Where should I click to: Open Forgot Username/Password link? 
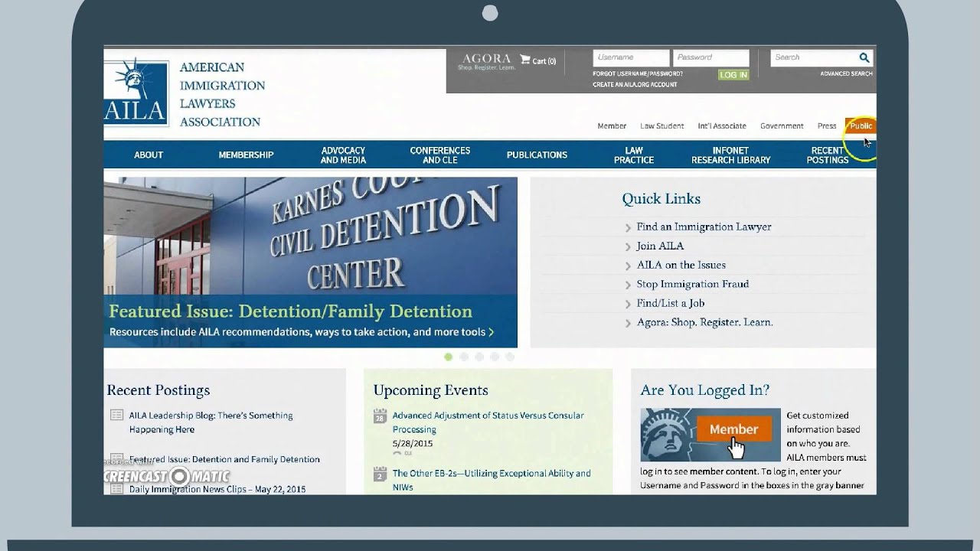[638, 74]
